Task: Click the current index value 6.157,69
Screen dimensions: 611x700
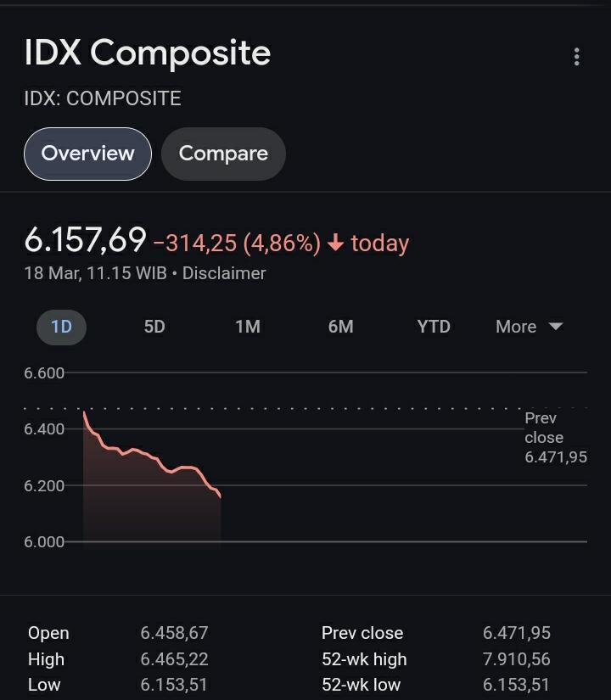Action: [x=85, y=240]
